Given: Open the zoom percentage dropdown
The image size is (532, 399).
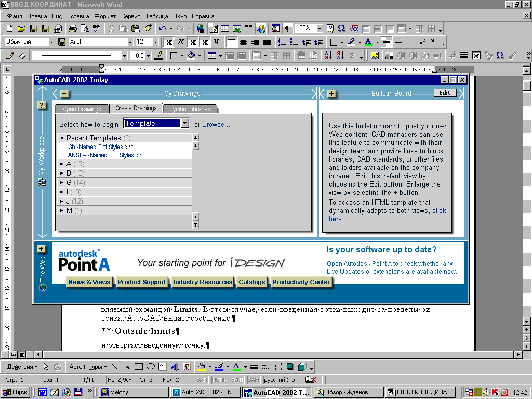Looking at the screenshot, I should (x=320, y=29).
